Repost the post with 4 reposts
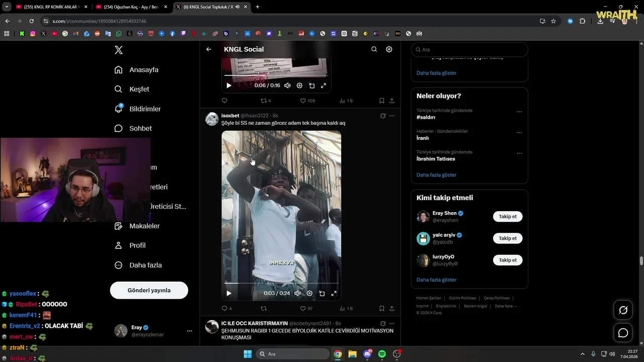 pos(265,101)
